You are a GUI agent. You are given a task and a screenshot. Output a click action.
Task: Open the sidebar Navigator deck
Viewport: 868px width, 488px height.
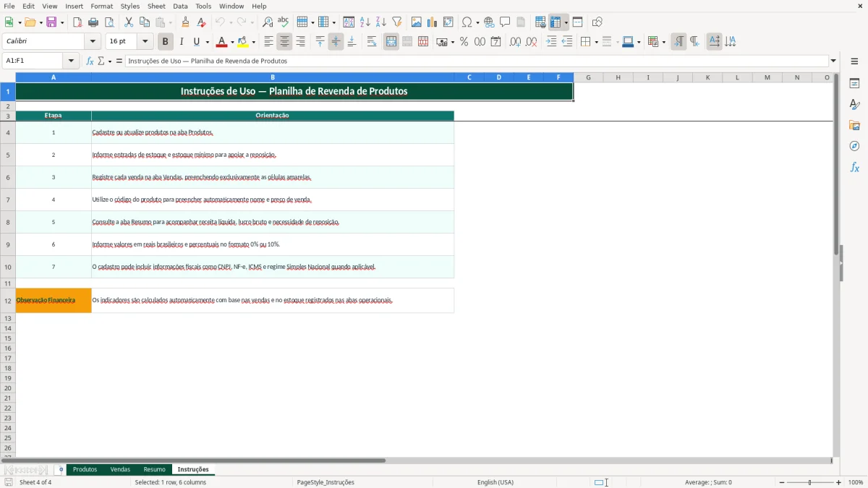point(854,146)
